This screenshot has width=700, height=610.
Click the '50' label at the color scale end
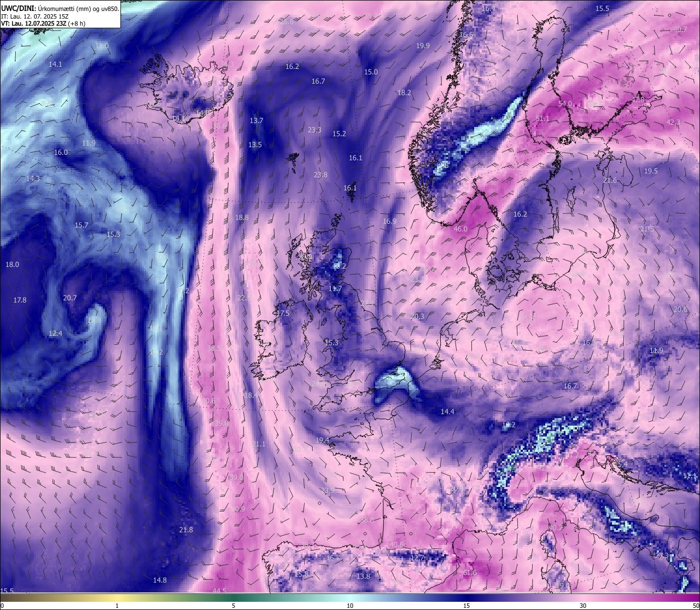point(696,606)
